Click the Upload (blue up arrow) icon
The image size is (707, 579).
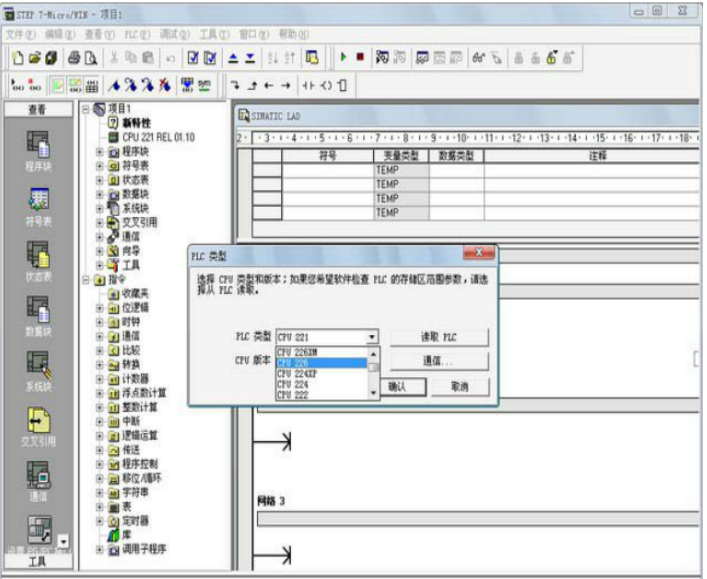click(x=233, y=58)
